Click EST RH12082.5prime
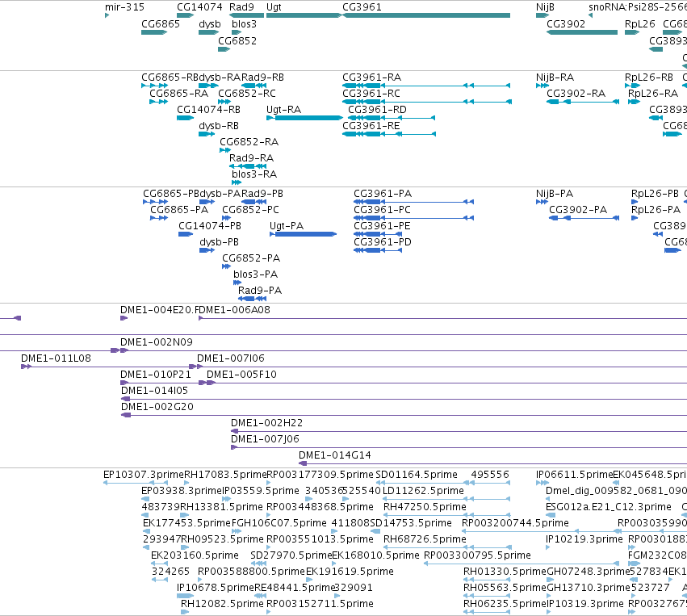The height and width of the screenshot is (616, 687). [x=222, y=604]
